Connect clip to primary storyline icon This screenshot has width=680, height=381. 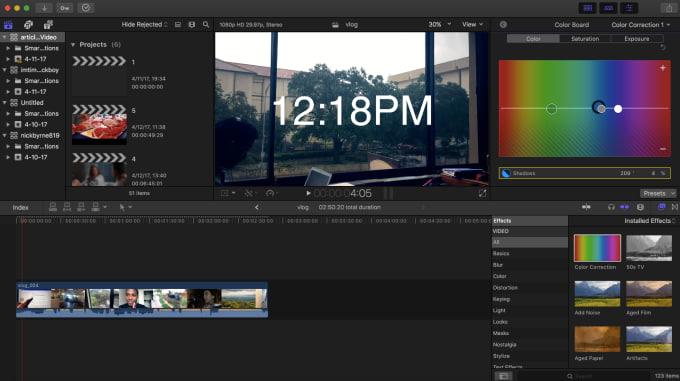53,207
